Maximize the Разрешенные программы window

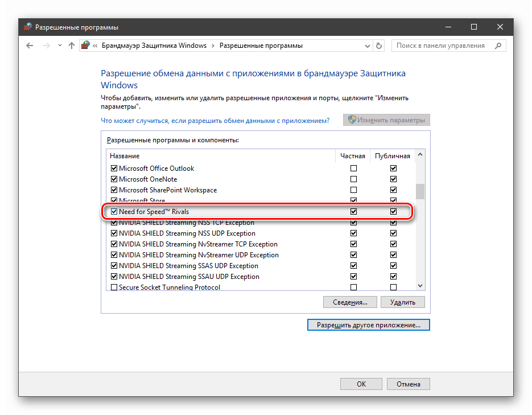click(474, 27)
